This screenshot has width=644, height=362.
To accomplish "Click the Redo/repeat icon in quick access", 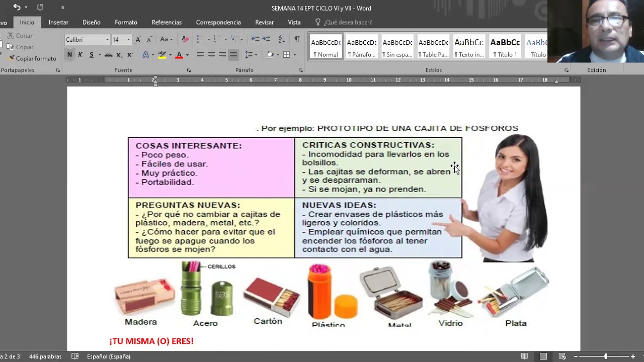I will click(40, 7).
